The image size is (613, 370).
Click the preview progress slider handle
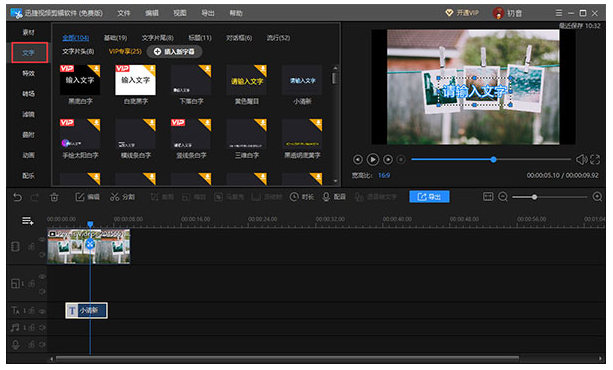(493, 159)
